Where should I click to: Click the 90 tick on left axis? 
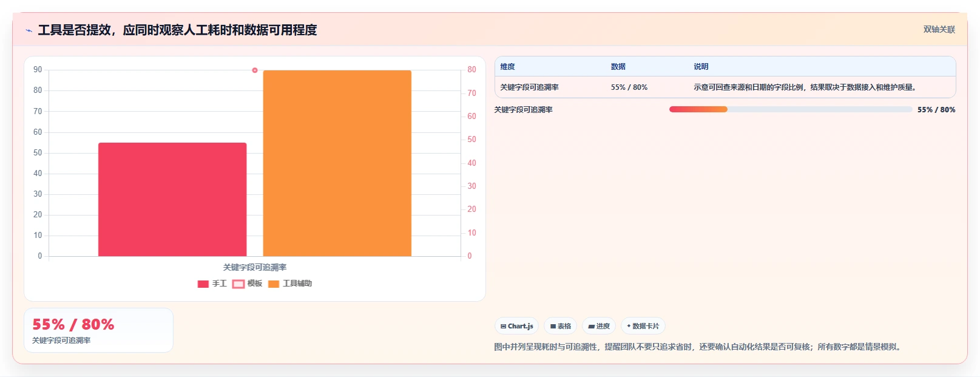coord(38,70)
